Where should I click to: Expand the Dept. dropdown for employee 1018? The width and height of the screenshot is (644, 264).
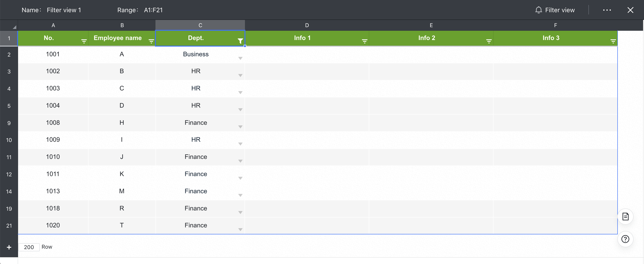pyautogui.click(x=240, y=212)
